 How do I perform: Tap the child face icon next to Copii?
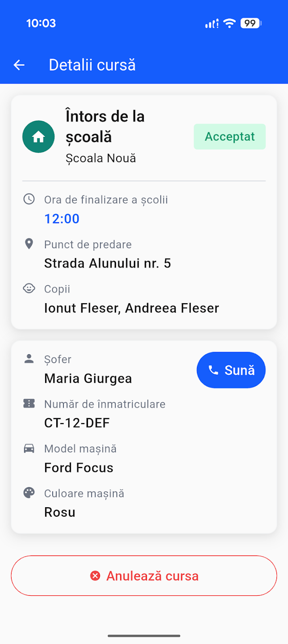29,288
